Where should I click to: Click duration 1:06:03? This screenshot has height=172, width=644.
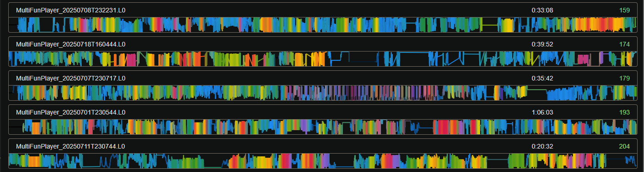click(542, 112)
